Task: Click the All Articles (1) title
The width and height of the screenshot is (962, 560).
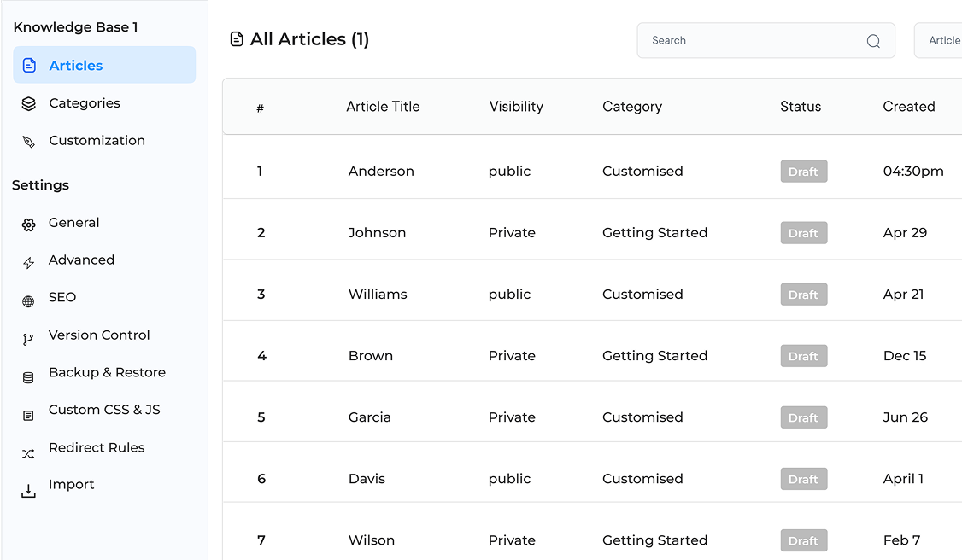Action: pos(309,39)
